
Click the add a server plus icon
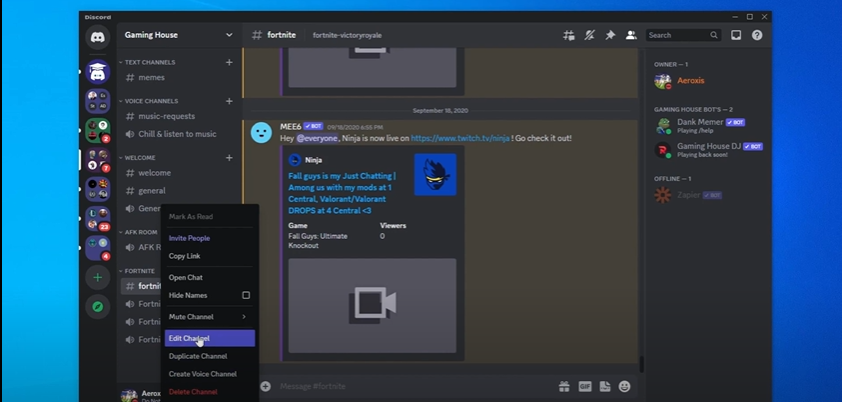tap(97, 277)
